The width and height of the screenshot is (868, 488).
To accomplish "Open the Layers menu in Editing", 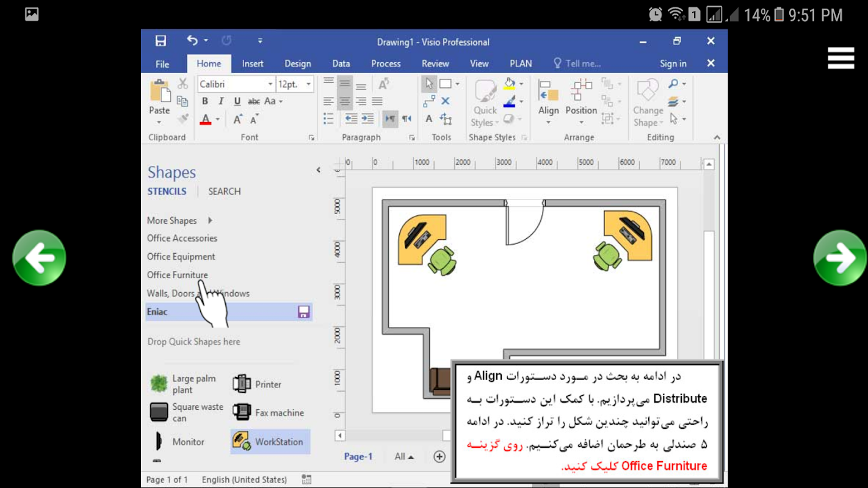I will click(x=676, y=101).
